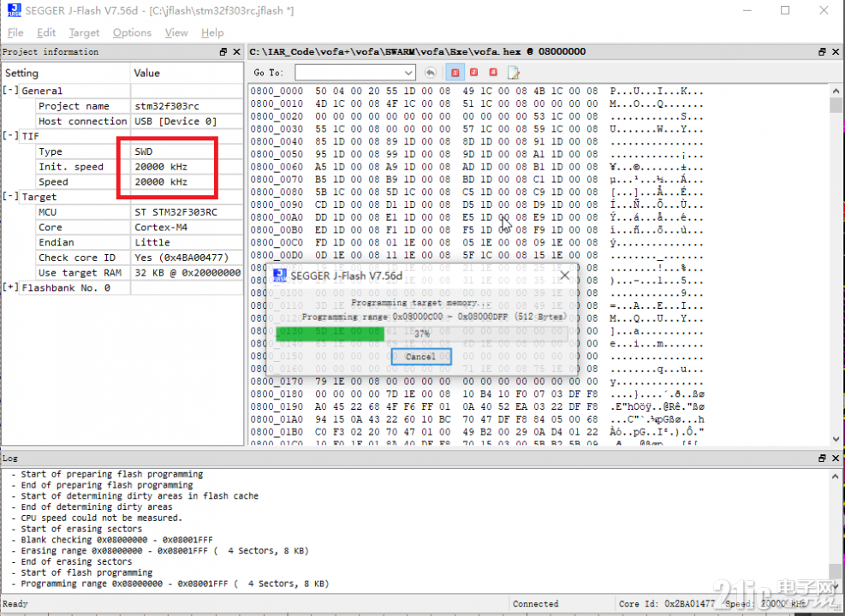
Task: Undock the hex data window
Action: point(823,51)
